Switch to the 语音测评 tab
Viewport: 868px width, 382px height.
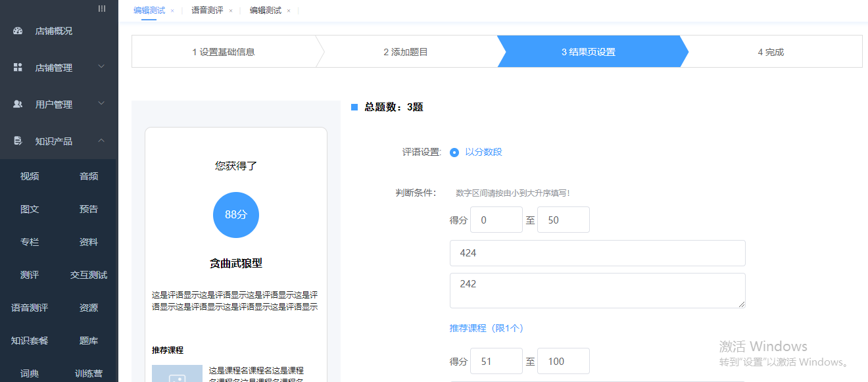pyautogui.click(x=207, y=11)
